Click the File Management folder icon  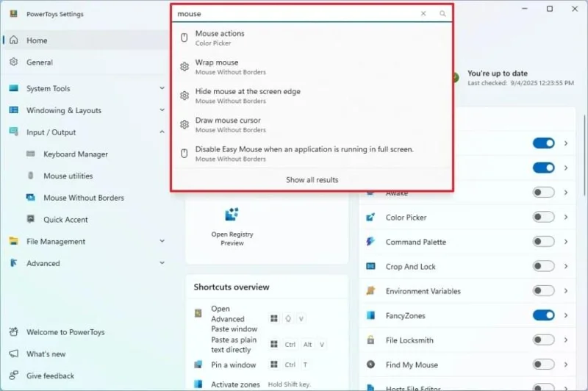[x=14, y=241]
